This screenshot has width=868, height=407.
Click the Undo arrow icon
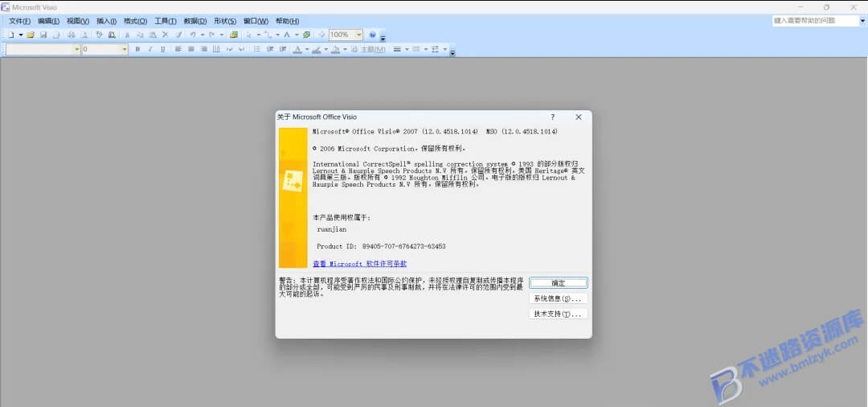pyautogui.click(x=193, y=35)
